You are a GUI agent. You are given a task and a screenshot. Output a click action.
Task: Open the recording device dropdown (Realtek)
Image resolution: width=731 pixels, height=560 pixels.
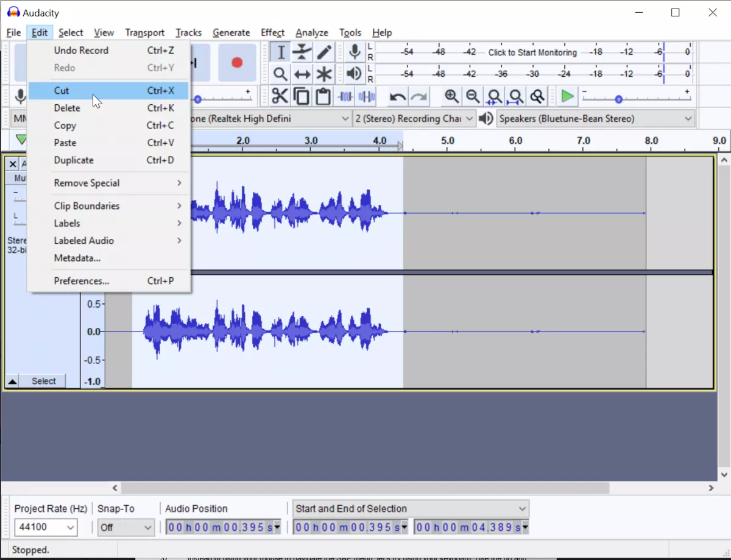pos(345,118)
